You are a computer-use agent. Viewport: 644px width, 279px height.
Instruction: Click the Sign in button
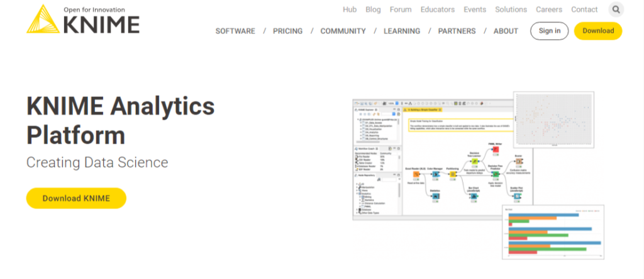click(550, 31)
